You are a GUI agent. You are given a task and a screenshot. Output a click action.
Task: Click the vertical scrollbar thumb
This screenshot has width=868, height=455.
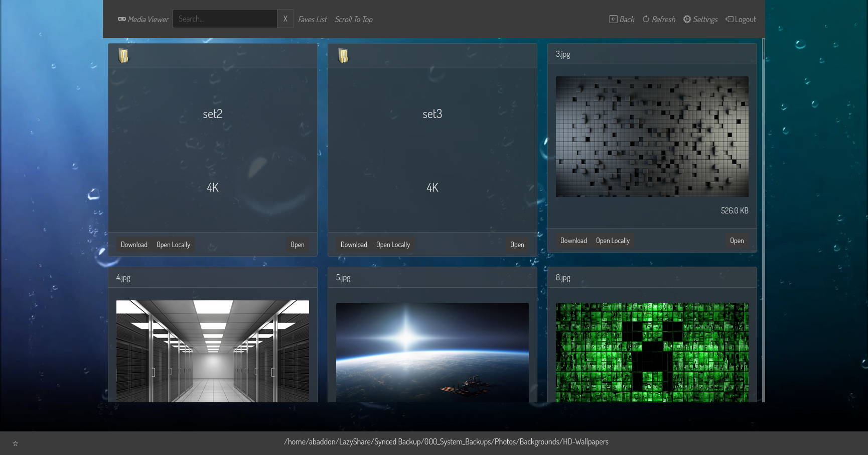pyautogui.click(x=764, y=49)
